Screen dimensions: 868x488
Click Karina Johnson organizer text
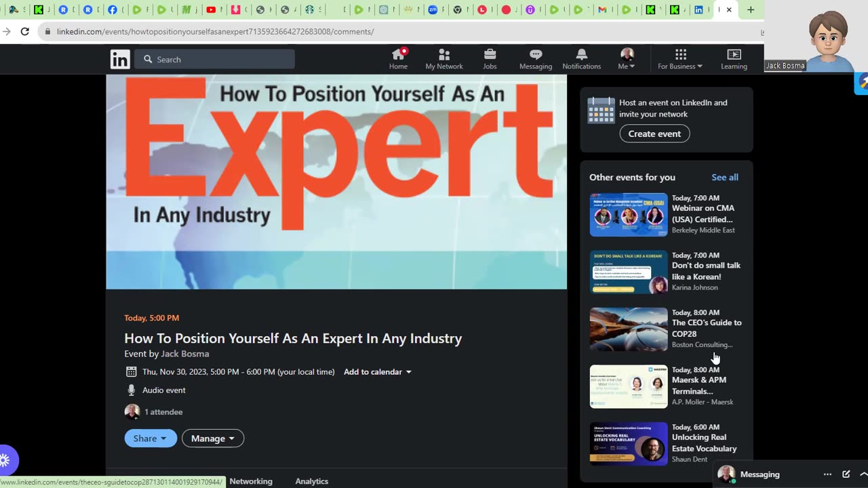(x=694, y=287)
